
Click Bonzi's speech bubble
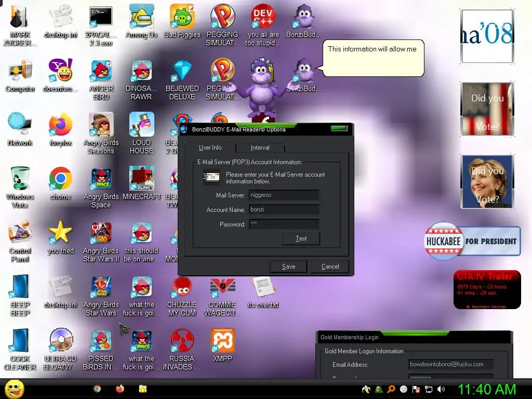(x=373, y=58)
